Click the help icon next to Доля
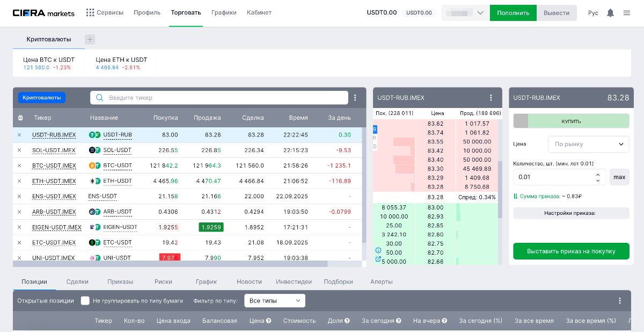Screen dimensions: 644x332 (x=347, y=321)
